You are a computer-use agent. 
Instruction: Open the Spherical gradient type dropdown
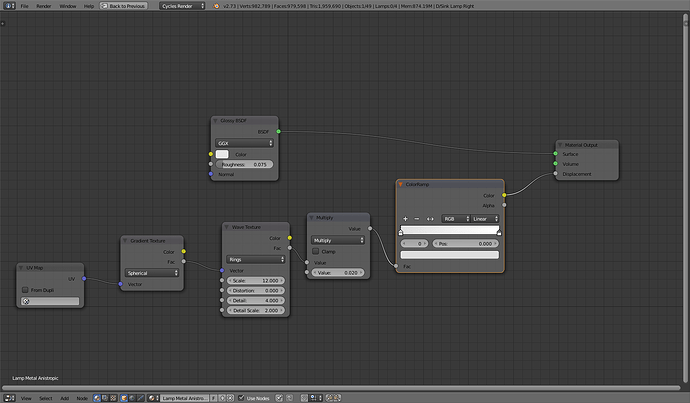click(152, 273)
